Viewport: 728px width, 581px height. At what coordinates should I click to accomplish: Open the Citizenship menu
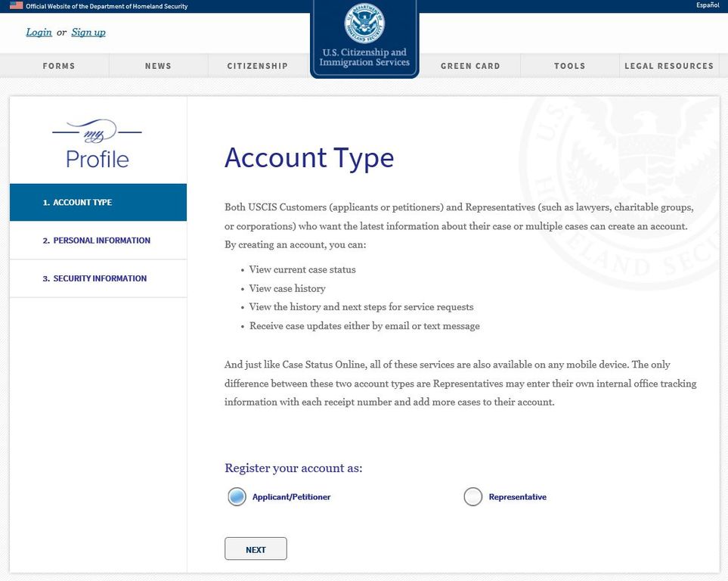point(258,66)
